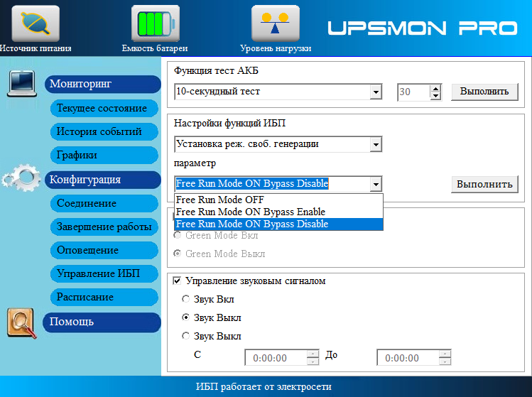Click the laptop monitoring icon

tap(22, 84)
